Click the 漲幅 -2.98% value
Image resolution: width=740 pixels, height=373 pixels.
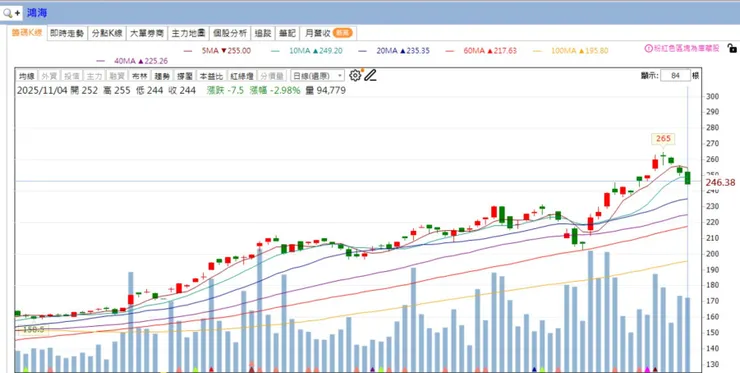[275, 90]
